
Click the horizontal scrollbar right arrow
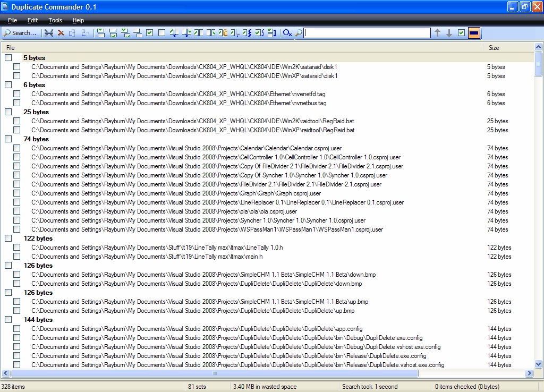(529, 373)
